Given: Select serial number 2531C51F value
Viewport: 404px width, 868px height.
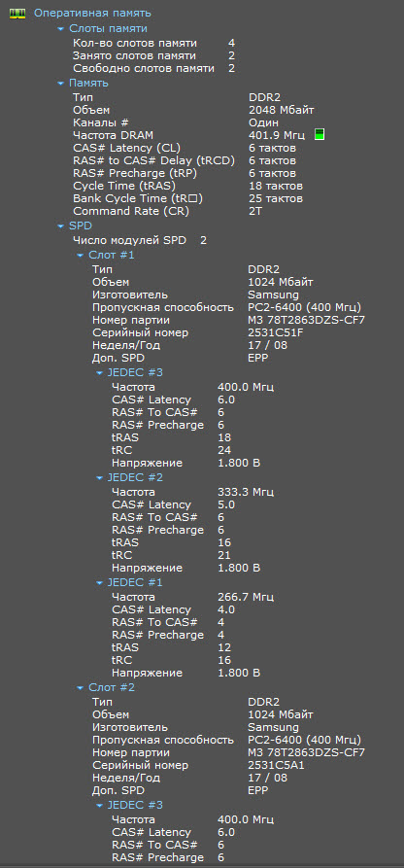Looking at the screenshot, I should 276,332.
